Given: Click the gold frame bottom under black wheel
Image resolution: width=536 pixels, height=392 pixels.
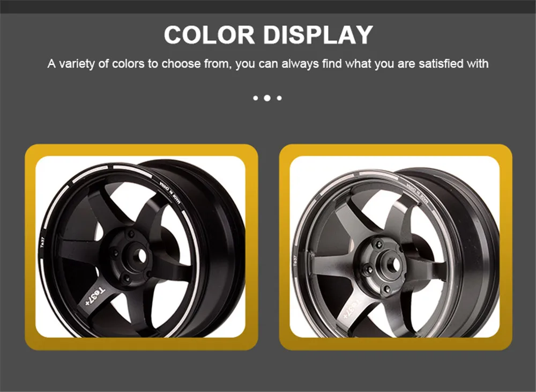Looking at the screenshot, I should point(141,344).
